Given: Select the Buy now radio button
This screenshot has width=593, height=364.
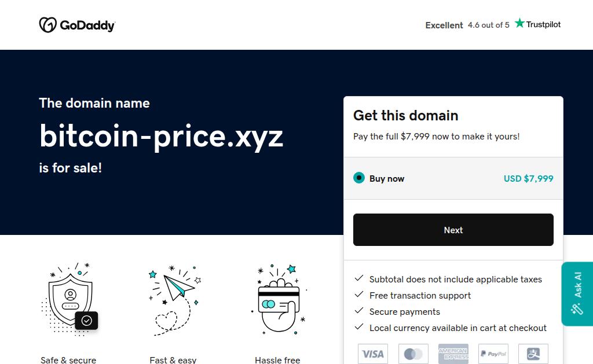Looking at the screenshot, I should (x=359, y=178).
